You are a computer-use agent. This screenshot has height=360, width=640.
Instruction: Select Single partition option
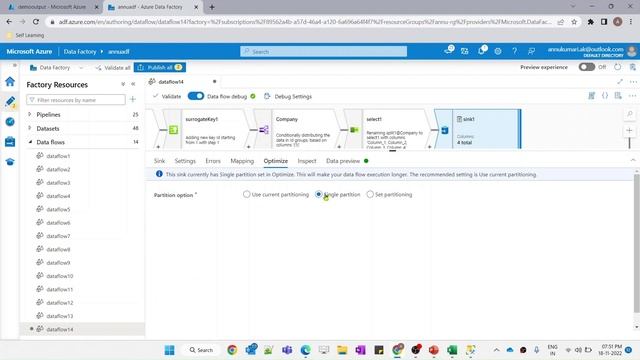click(319, 194)
